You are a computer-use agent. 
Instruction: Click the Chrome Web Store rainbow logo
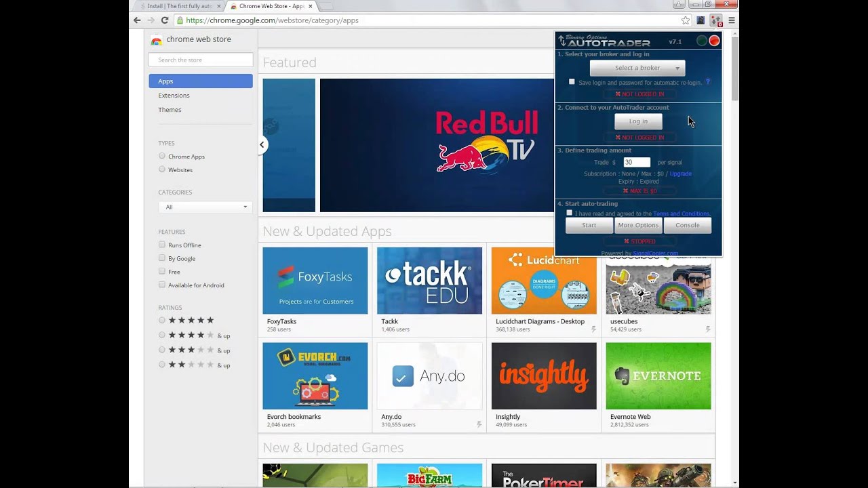[x=157, y=39]
